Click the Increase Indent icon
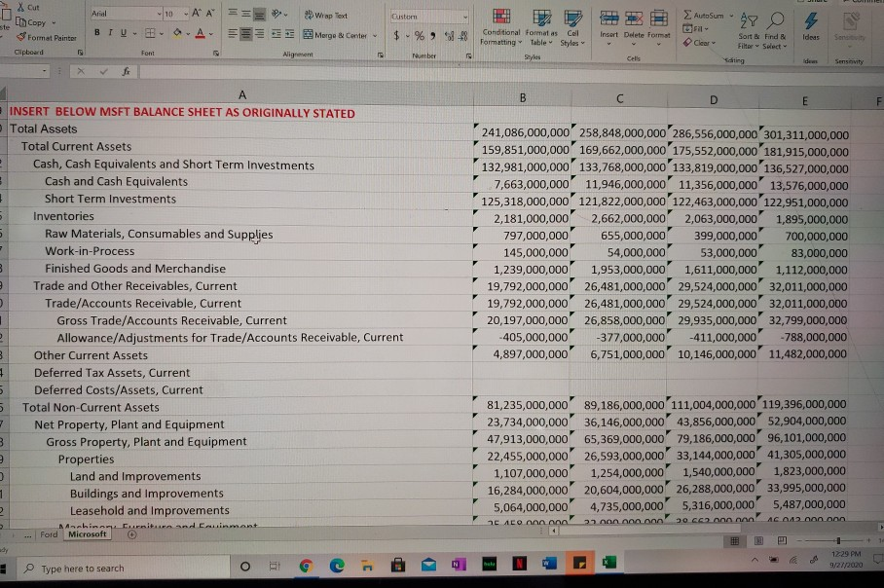Viewport: 884px width, 588px height. pos(289,34)
